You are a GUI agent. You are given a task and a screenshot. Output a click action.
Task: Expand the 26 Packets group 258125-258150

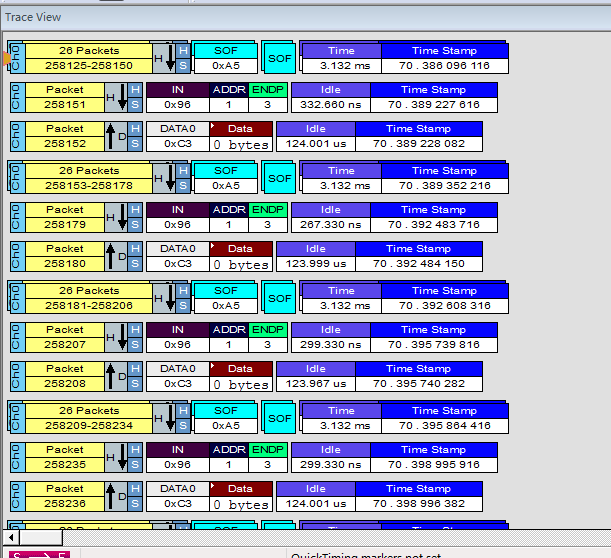[88, 58]
